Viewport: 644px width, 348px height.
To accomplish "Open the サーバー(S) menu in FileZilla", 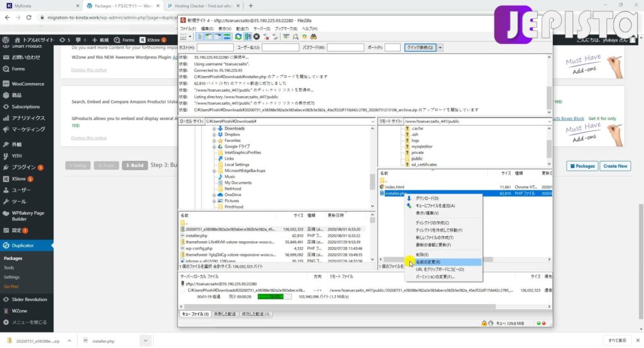I will (262, 29).
